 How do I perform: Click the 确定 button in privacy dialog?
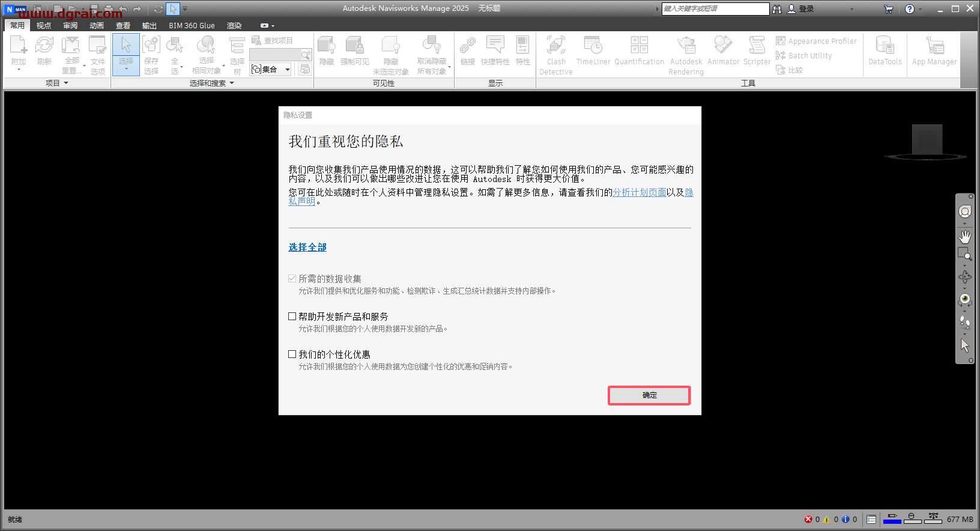tap(649, 395)
